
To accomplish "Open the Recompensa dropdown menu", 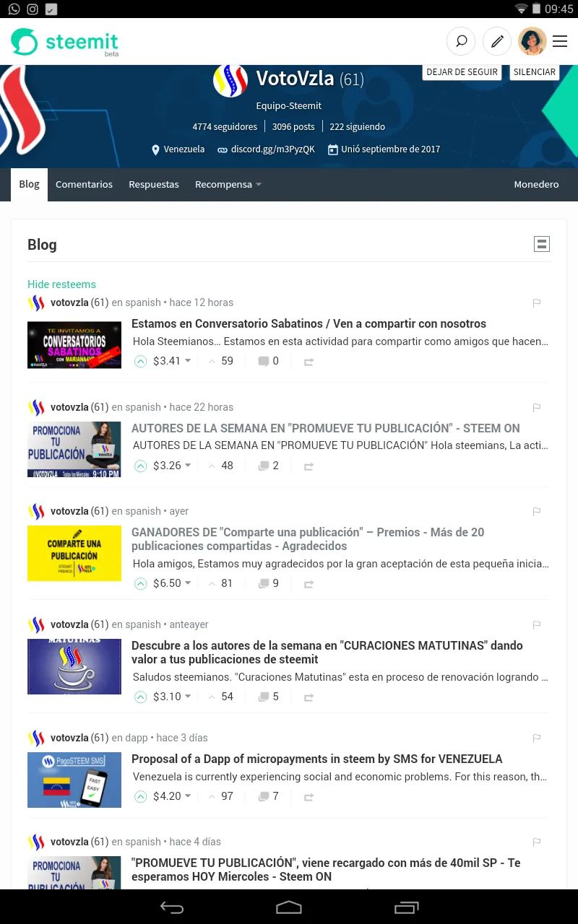I will pyautogui.click(x=228, y=185).
